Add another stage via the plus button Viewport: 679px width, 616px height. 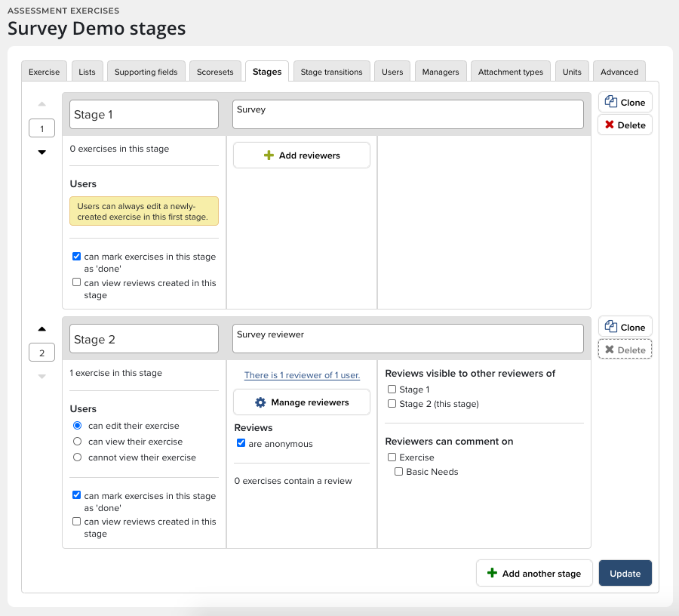pos(533,573)
